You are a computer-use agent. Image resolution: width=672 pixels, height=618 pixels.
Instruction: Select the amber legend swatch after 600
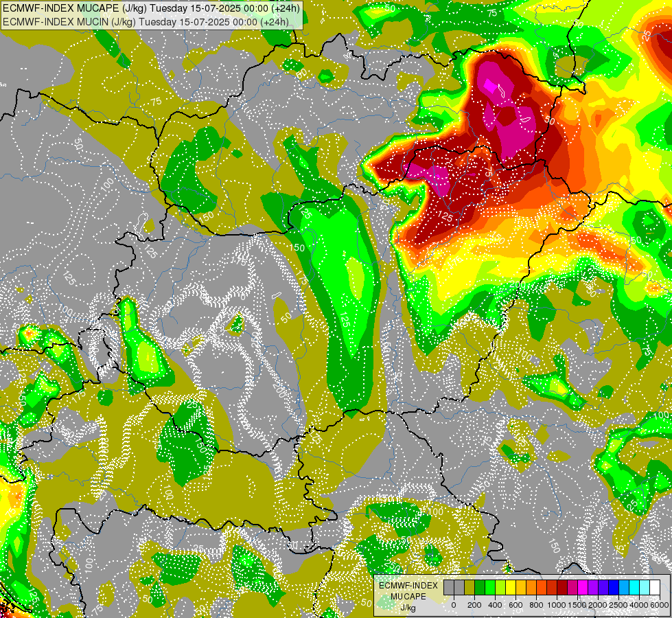[521, 587]
